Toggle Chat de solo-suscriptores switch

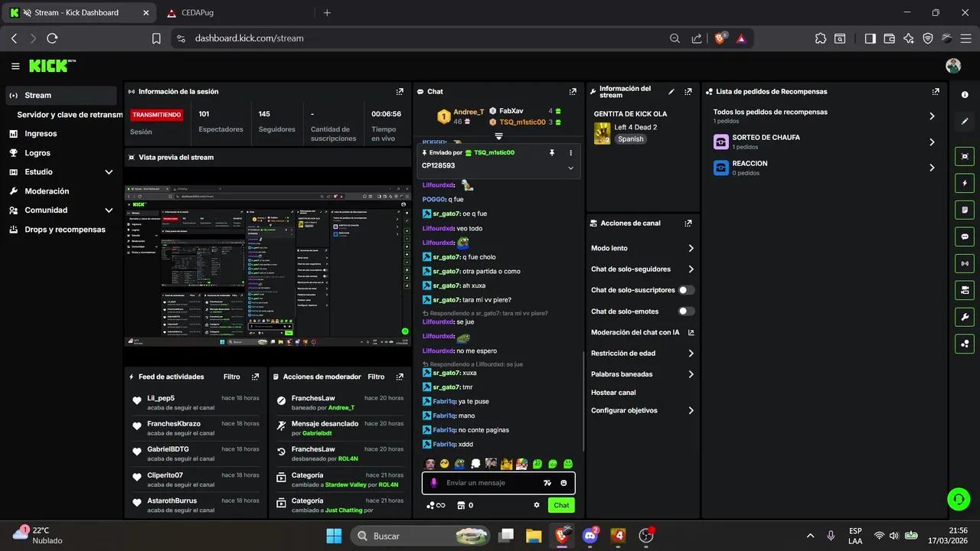pyautogui.click(x=686, y=290)
